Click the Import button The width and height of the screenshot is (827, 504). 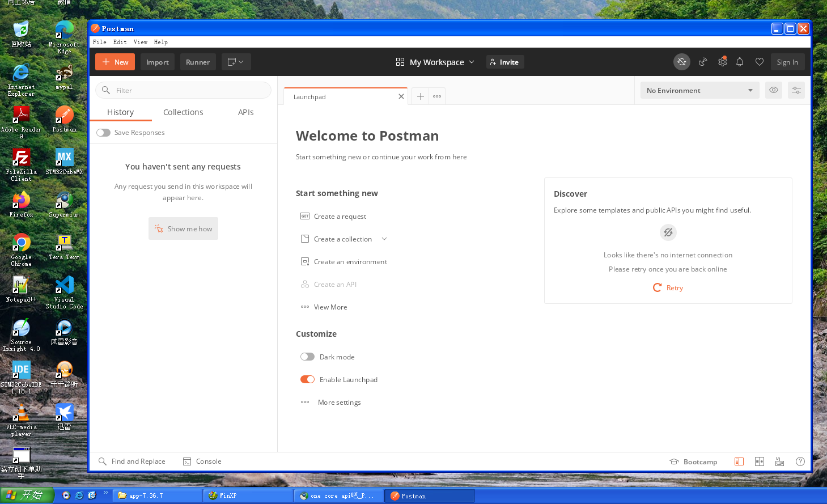click(x=158, y=62)
